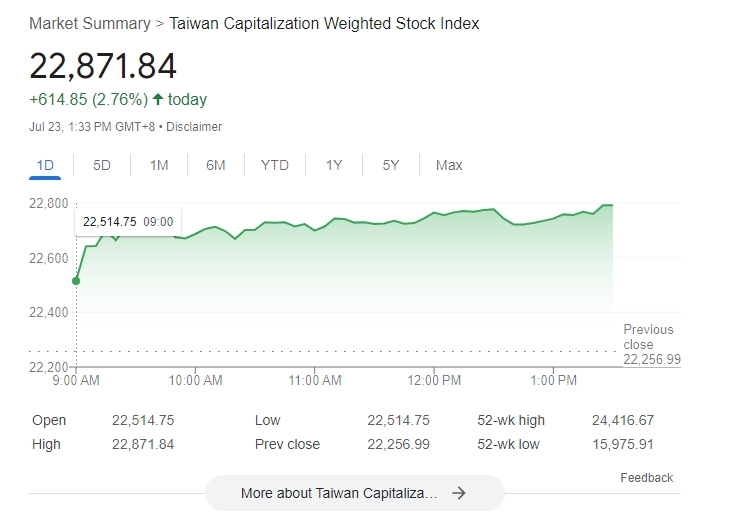Click the 22,514.75 09:00 chart tooltip
Image resolution: width=736 pixels, height=513 pixels.
128,222
